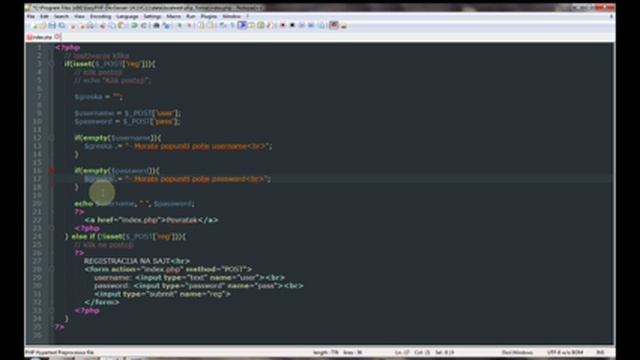Click the Ln / Col position status bar entry
640x360 pixels.
(x=424, y=352)
